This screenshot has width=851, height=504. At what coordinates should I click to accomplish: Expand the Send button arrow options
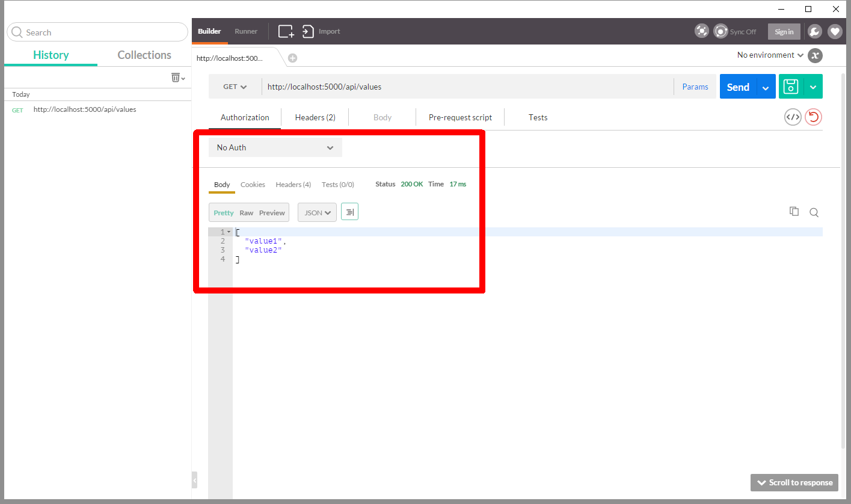(x=766, y=87)
